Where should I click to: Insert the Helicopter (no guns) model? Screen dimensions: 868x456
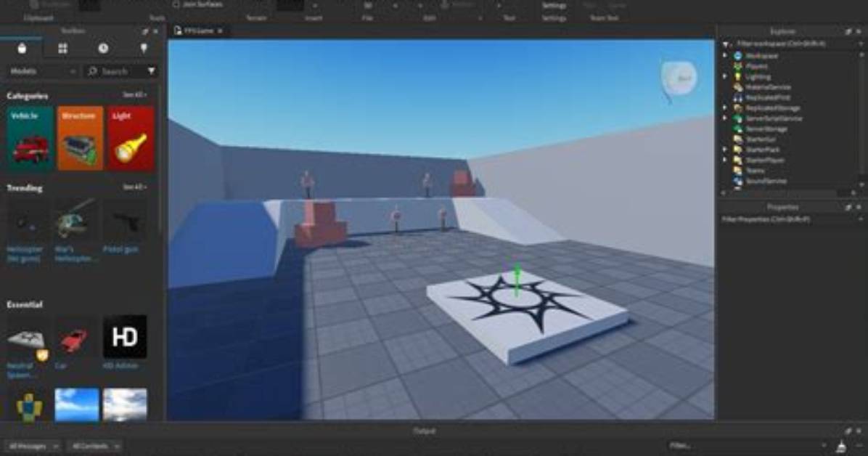(25, 231)
